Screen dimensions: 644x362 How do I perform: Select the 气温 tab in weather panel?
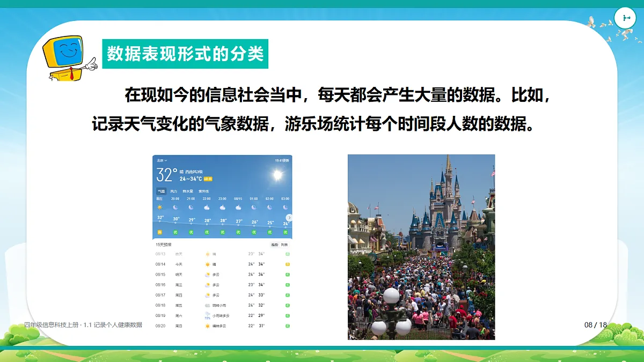click(x=161, y=191)
